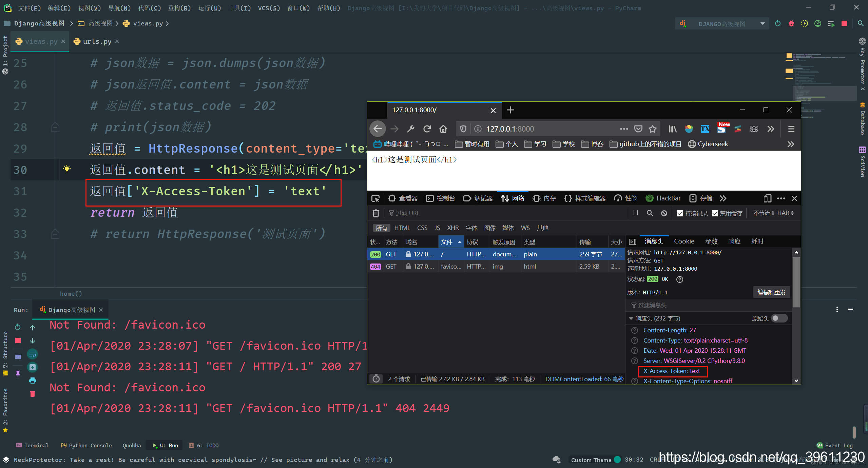Pause network recording in devtools
The image size is (868, 468).
pos(636,213)
